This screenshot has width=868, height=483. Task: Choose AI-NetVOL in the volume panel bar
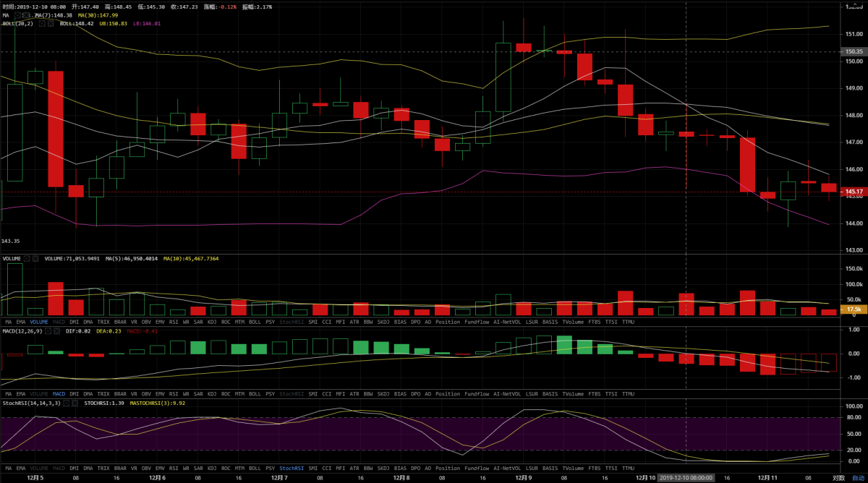506,322
